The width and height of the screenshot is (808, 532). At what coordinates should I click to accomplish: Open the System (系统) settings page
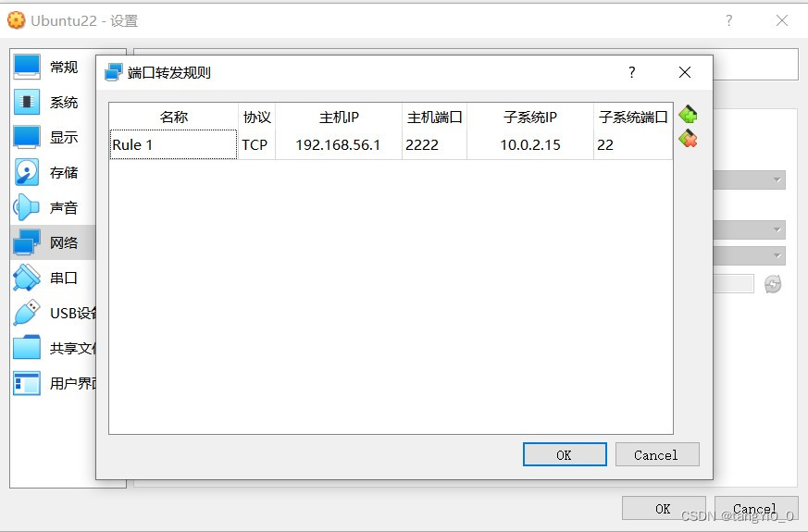coord(53,102)
